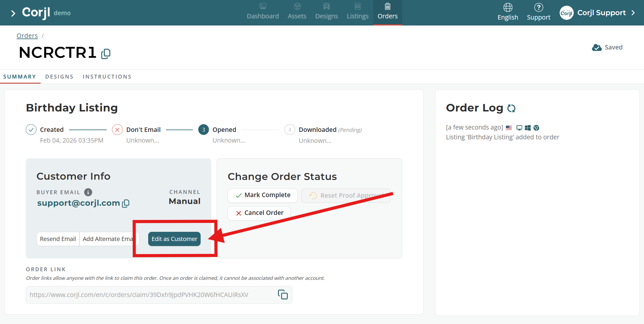Copy the order ID NCRCTR1
This screenshot has height=324, width=644.
pyautogui.click(x=106, y=54)
